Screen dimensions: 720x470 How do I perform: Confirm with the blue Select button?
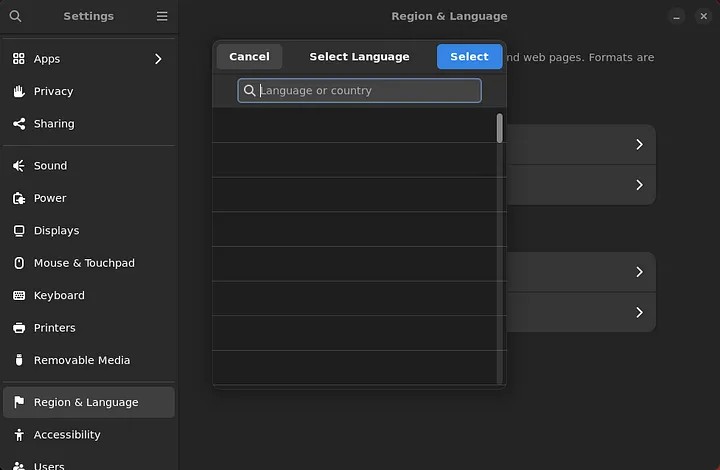tap(469, 57)
